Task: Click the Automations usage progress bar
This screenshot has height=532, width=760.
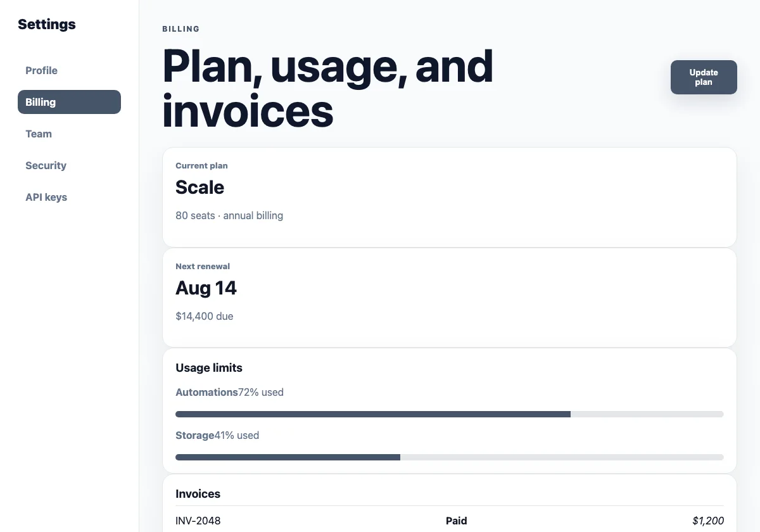Action: 450,414
